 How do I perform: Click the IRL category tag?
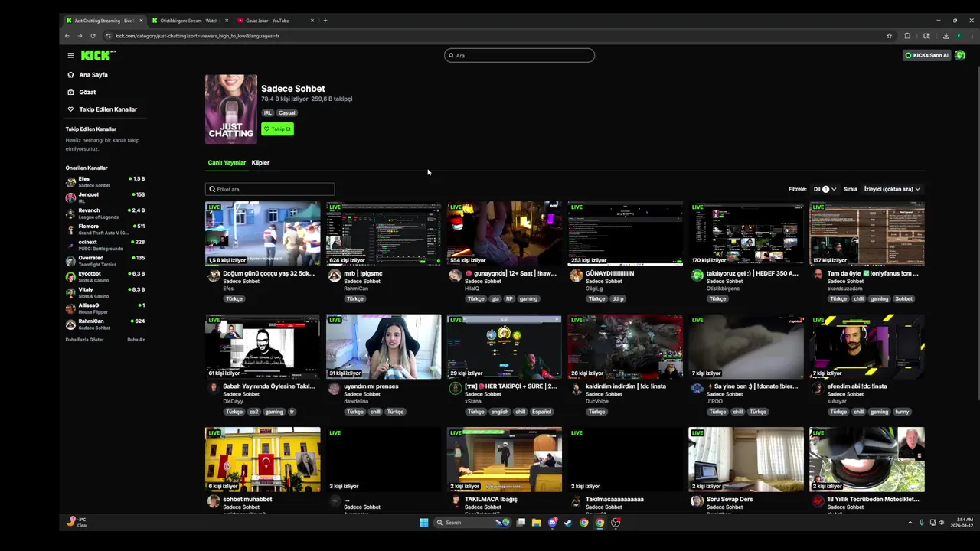pos(268,113)
